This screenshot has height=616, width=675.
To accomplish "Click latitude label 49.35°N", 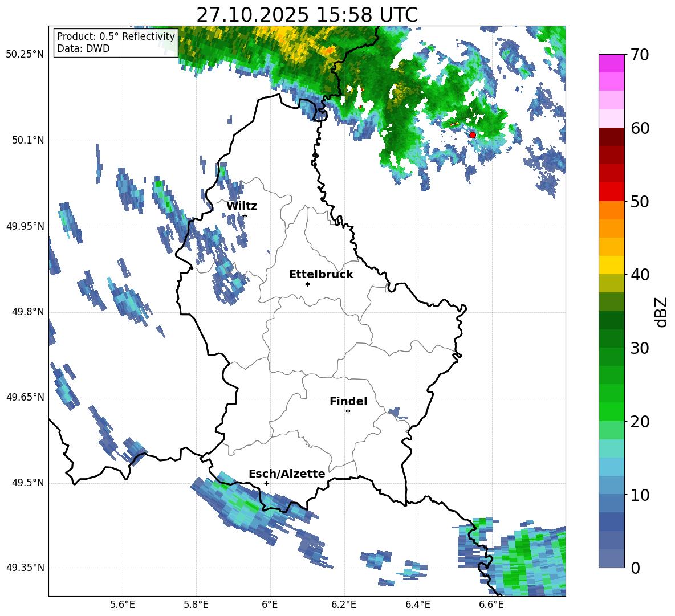I will (x=25, y=568).
